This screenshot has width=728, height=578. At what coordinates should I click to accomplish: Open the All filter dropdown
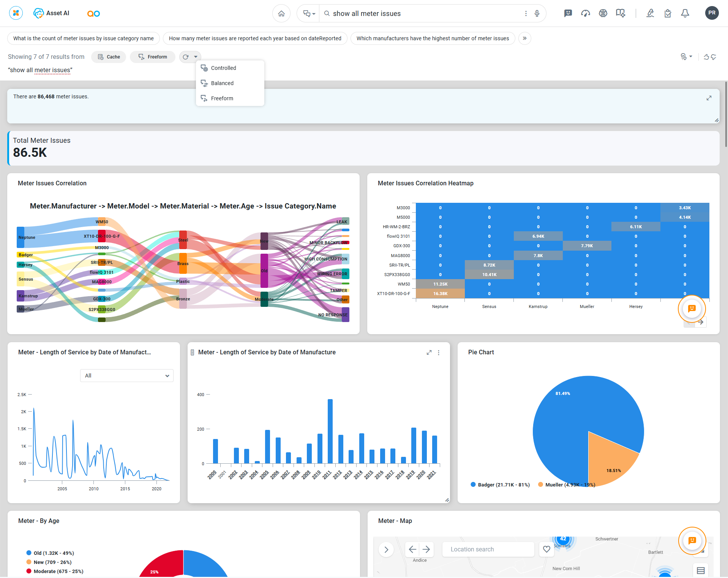click(127, 376)
